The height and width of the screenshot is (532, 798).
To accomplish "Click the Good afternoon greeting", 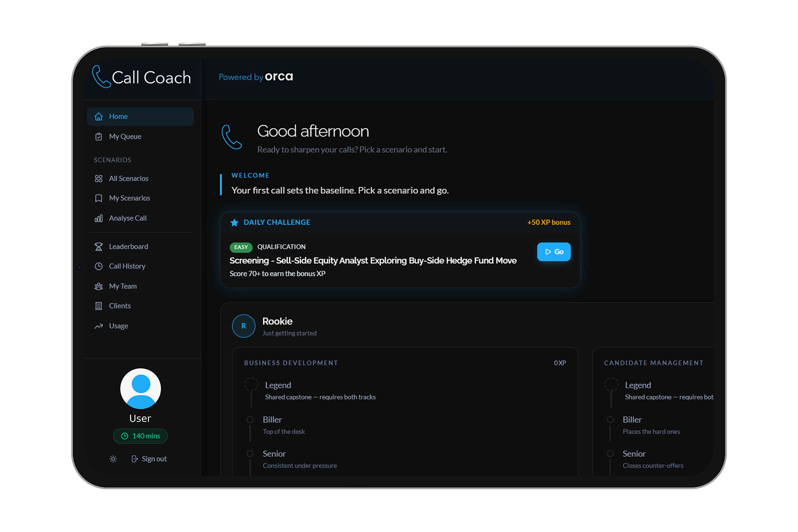I will pos(313,131).
